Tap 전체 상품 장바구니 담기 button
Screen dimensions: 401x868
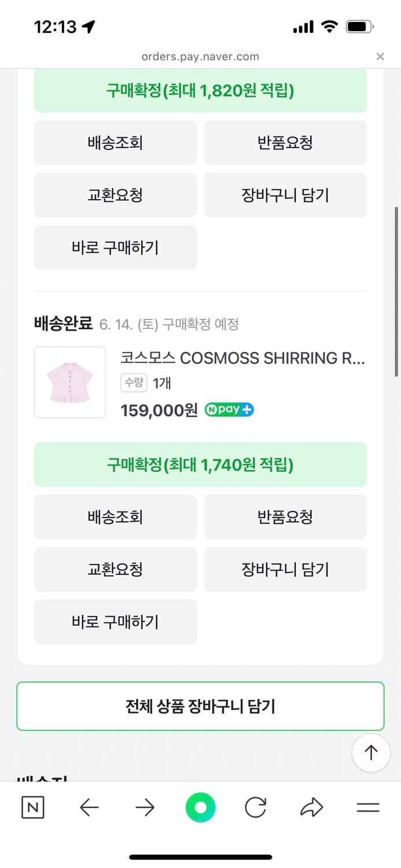click(200, 706)
